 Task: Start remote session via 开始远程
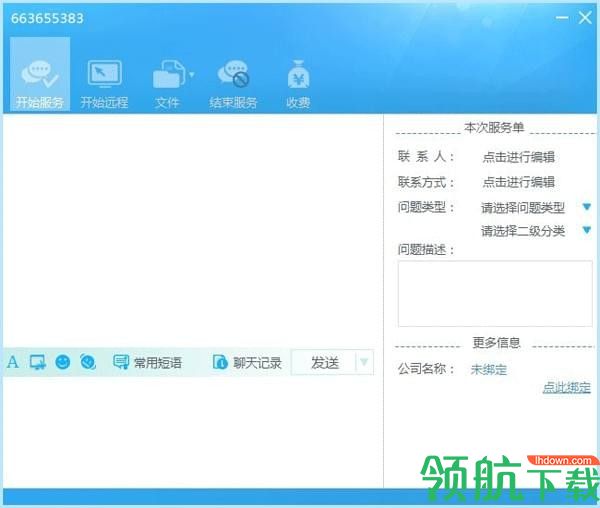(x=104, y=84)
